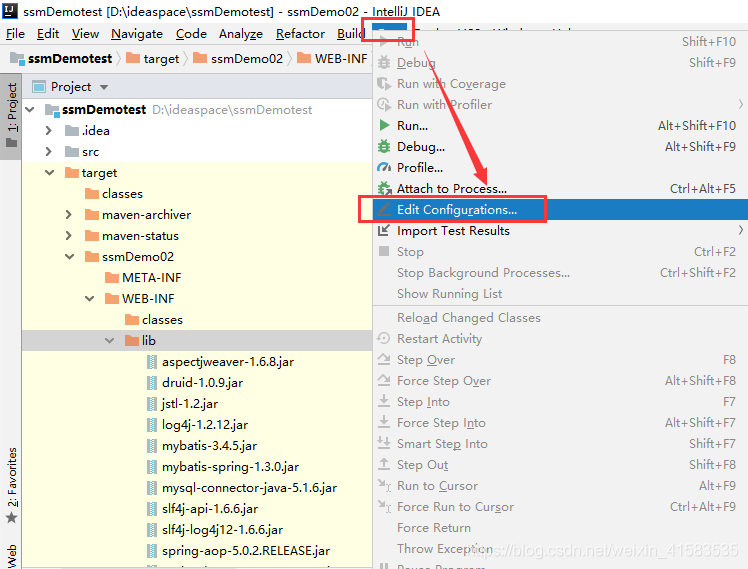Click the Force Run to Cursor icon
Viewport: 748px width, 569px height.
(x=384, y=506)
